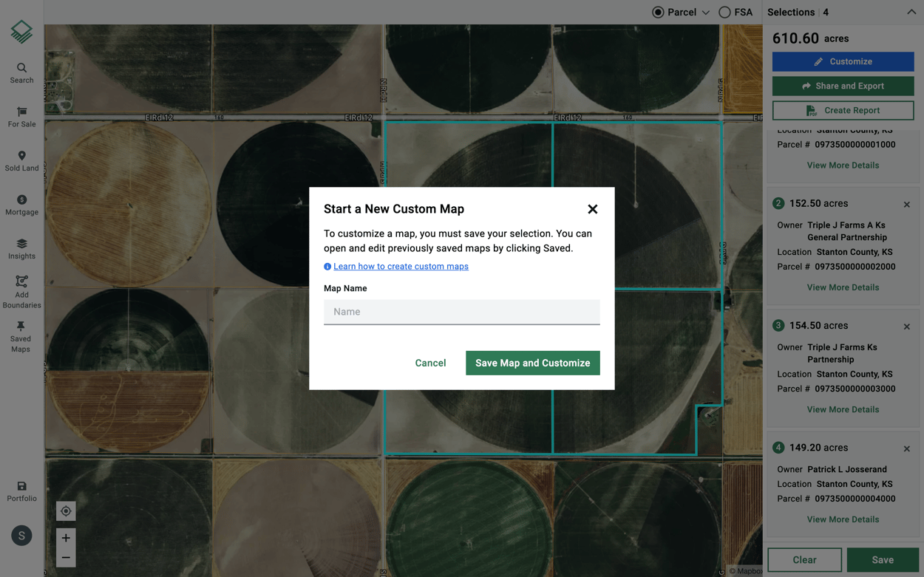Open the For Sale panel
This screenshot has width=924, height=577.
(21, 117)
